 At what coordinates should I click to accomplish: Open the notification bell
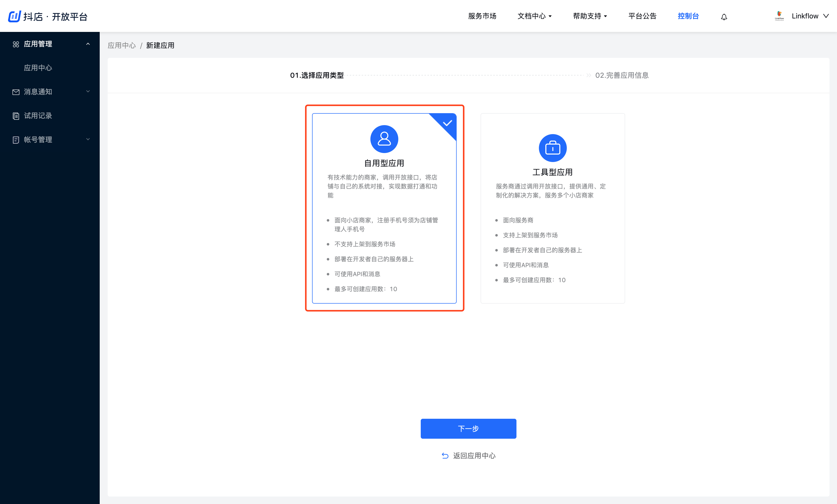point(724,17)
